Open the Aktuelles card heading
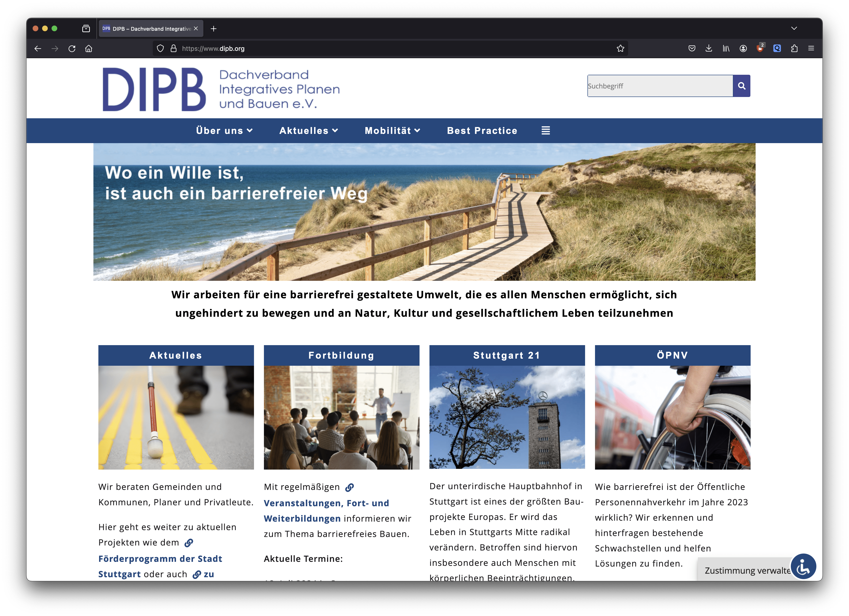Image resolution: width=849 pixels, height=616 pixels. pyautogui.click(x=176, y=355)
